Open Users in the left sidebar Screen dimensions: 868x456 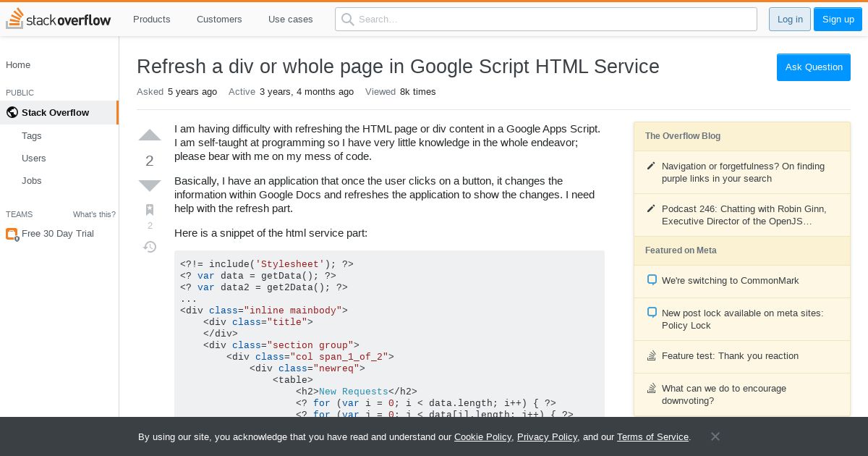pyautogui.click(x=34, y=158)
